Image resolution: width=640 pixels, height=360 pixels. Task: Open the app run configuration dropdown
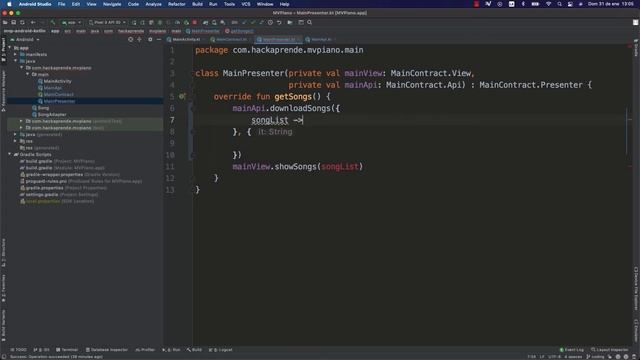click(71, 22)
